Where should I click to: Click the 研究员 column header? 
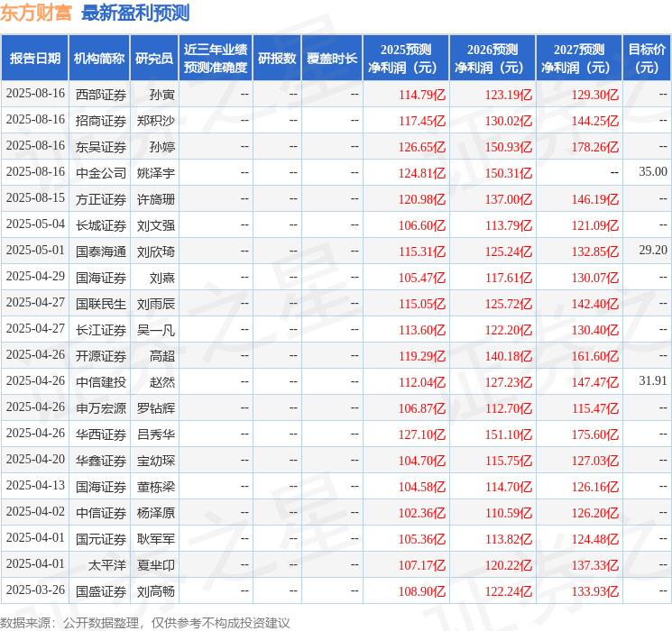[154, 59]
